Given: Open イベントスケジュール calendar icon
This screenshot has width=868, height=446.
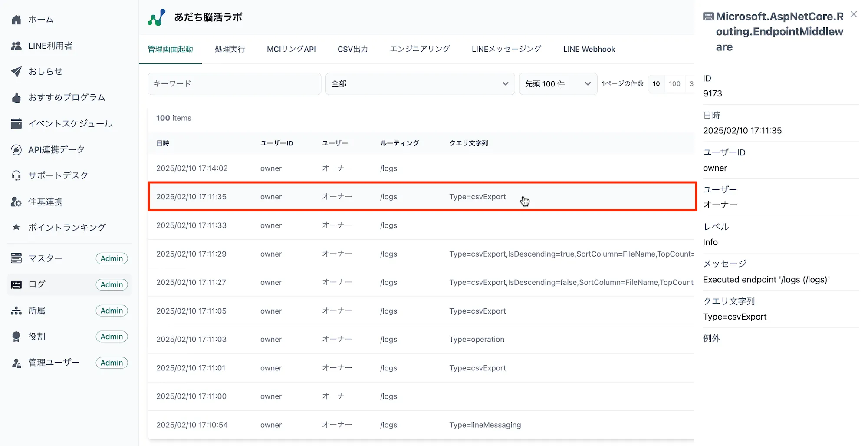Looking at the screenshot, I should (16, 124).
